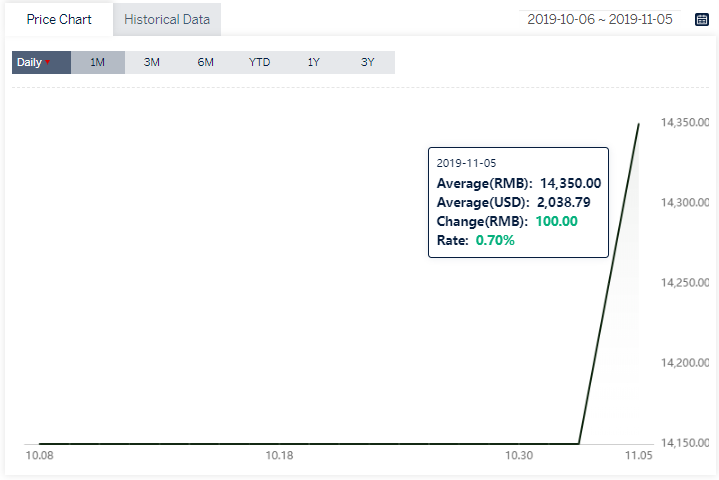Click the 10.18 x-axis date label
This screenshot has height=480, width=719.
click(279, 456)
